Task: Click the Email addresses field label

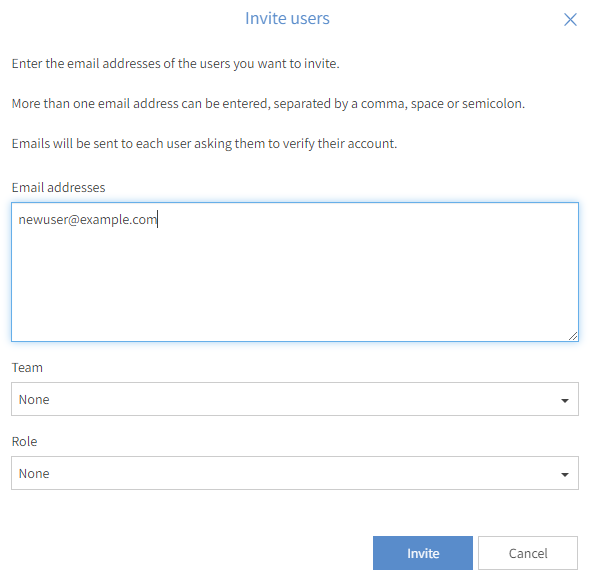Action: (x=59, y=188)
